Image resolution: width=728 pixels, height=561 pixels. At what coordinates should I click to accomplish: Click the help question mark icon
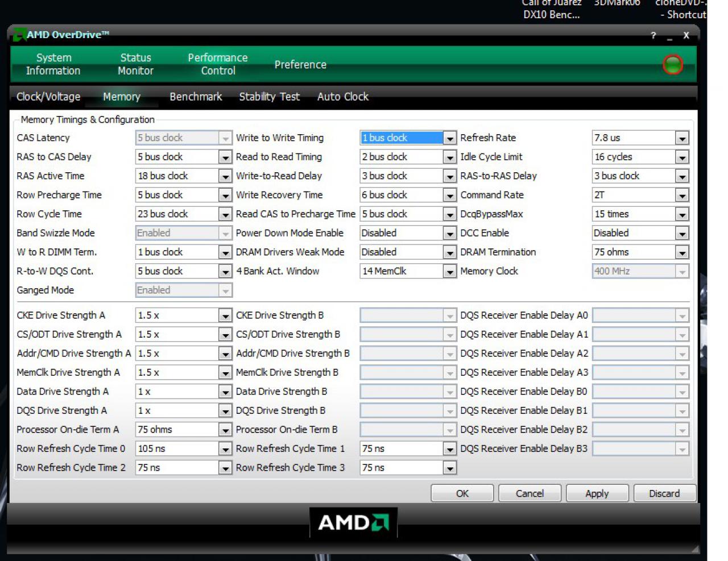point(653,36)
